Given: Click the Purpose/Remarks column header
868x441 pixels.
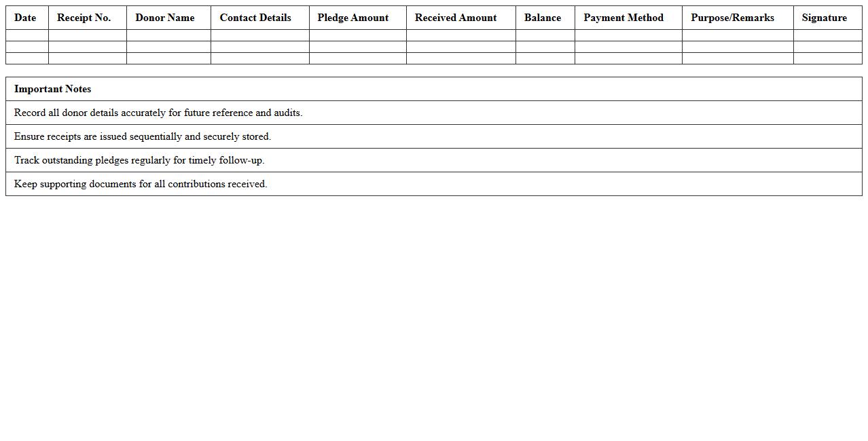Looking at the screenshot, I should pos(732,18).
